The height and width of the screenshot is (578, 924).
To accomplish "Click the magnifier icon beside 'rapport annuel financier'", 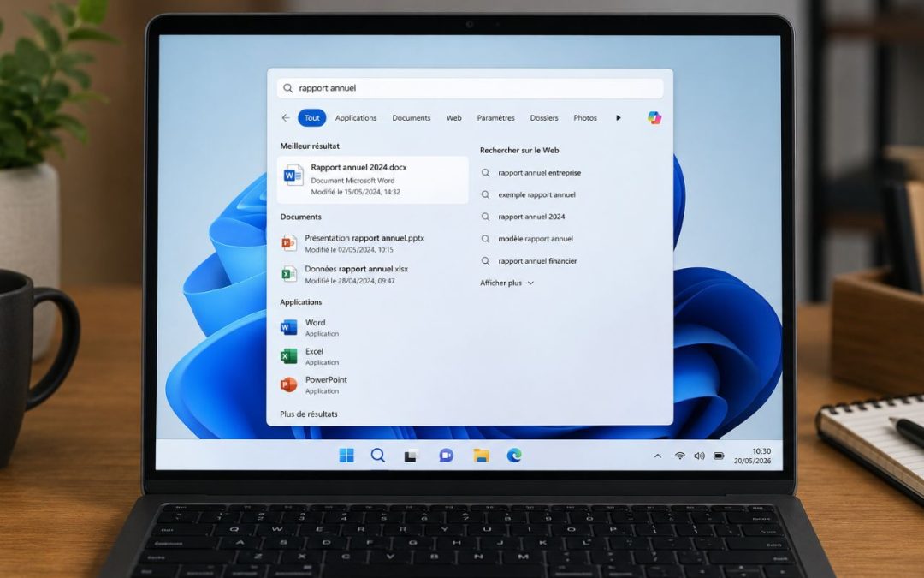I will [486, 260].
